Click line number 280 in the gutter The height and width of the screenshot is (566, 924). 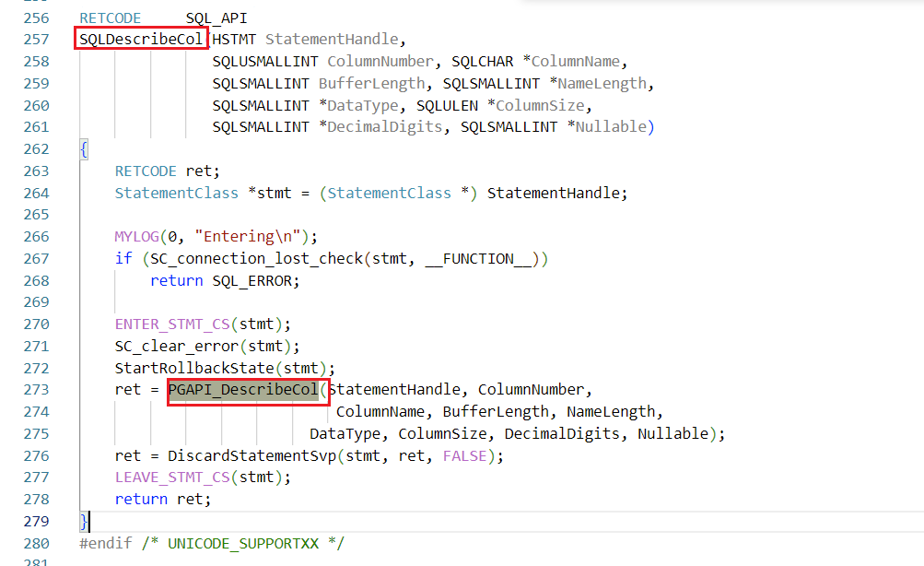pyautogui.click(x=37, y=544)
